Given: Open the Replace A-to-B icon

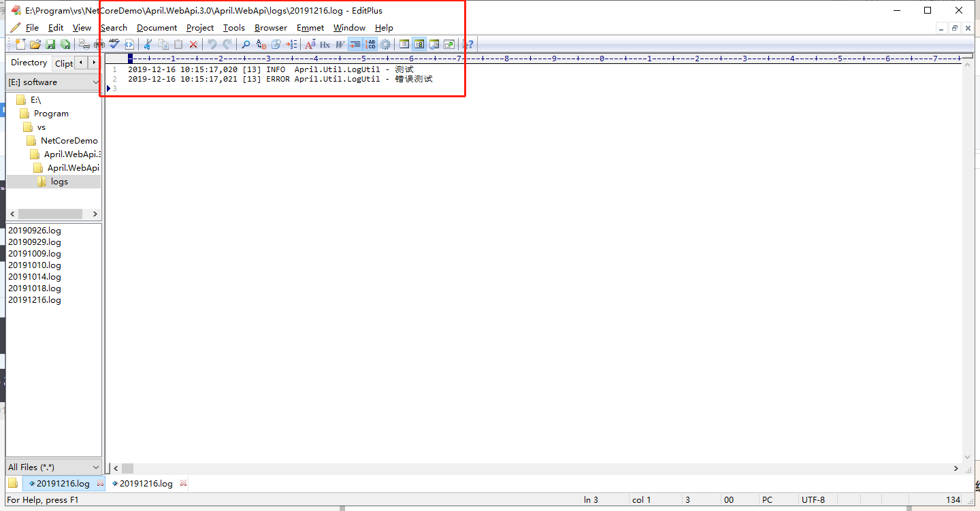Looking at the screenshot, I should [261, 44].
